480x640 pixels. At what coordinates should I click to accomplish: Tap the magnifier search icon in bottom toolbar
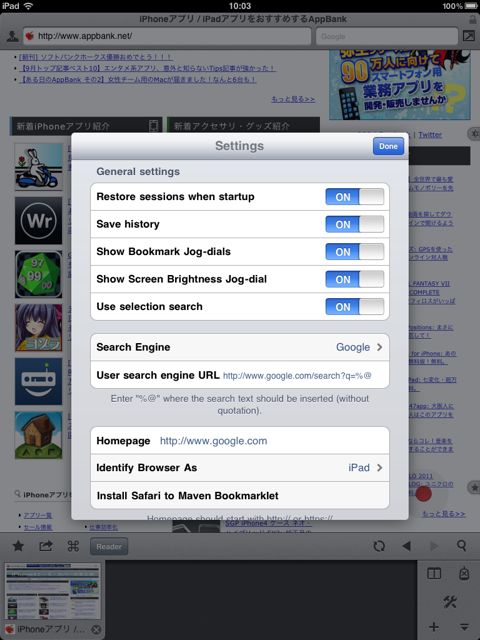tap(462, 545)
